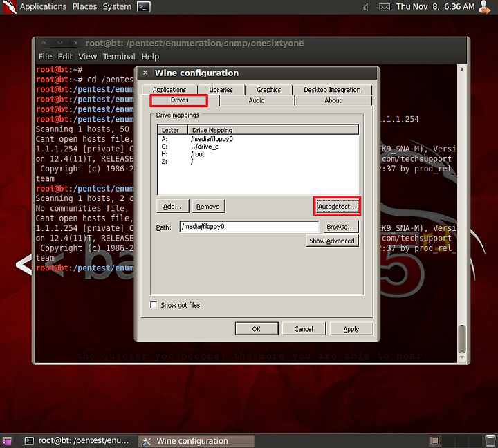This screenshot has height=448, width=498.
Task: Open the Desktop Integration tab
Action: pos(332,90)
